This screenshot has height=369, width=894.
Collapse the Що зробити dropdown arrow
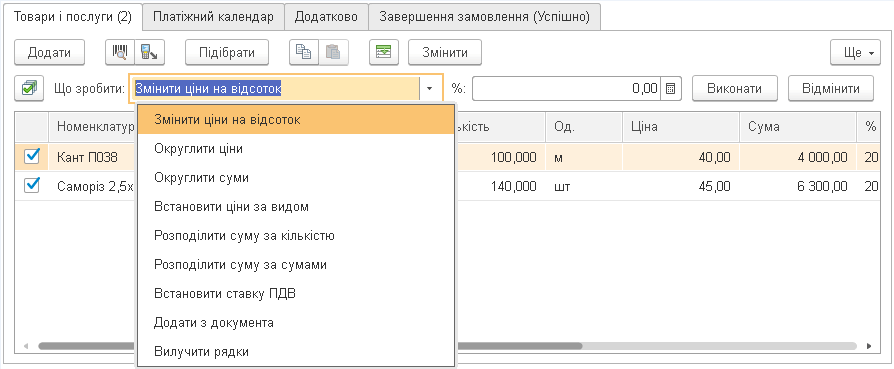point(430,88)
